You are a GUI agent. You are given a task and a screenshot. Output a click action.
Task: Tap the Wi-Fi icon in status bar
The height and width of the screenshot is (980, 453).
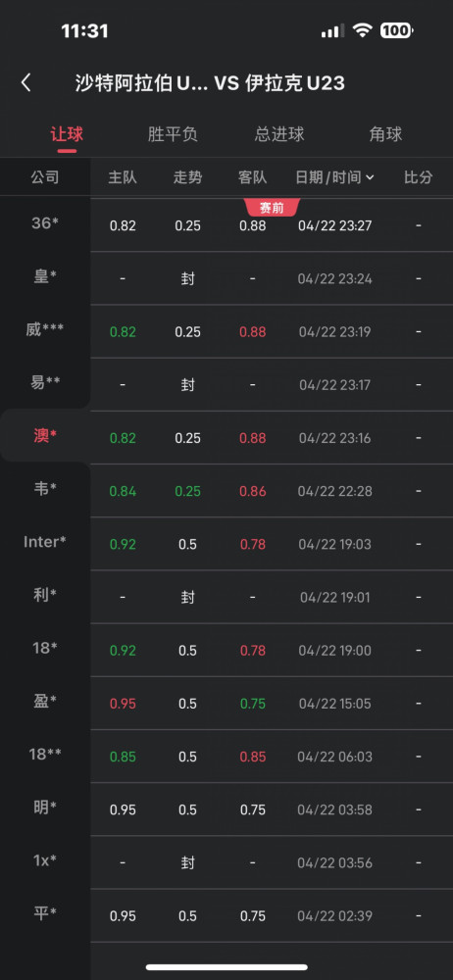click(362, 30)
